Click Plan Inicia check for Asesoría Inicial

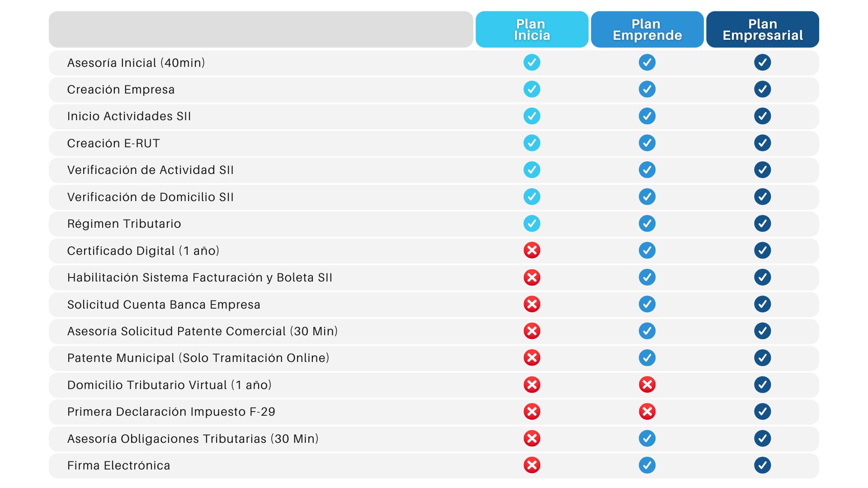coord(532,62)
